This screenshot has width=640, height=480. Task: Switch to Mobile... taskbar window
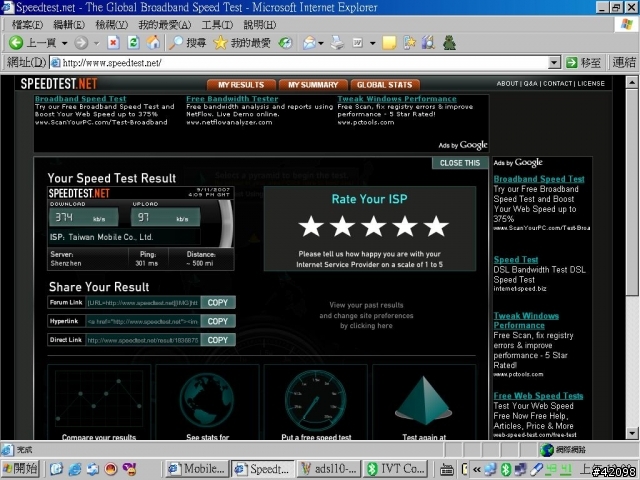(197, 469)
